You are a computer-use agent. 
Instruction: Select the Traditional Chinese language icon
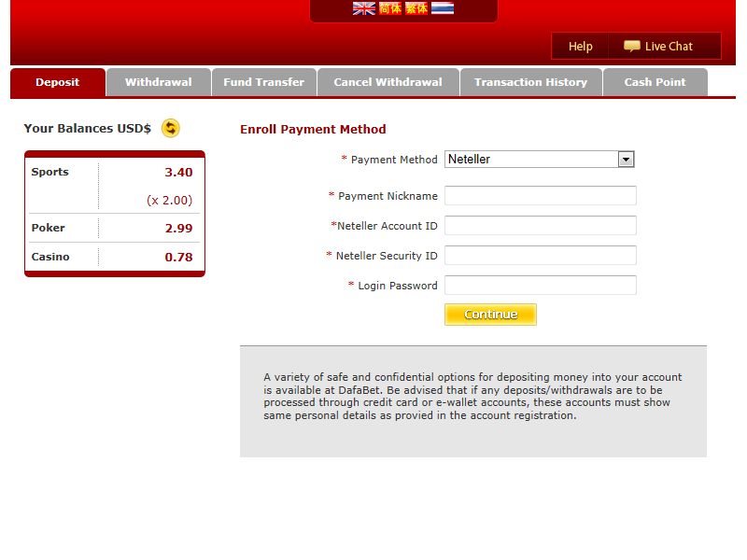tap(416, 8)
